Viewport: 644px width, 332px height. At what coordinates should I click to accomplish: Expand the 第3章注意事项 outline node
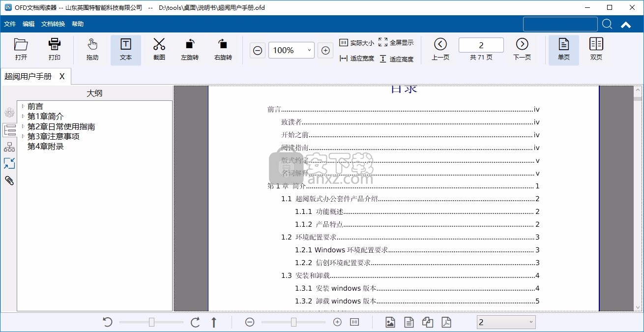pos(23,136)
